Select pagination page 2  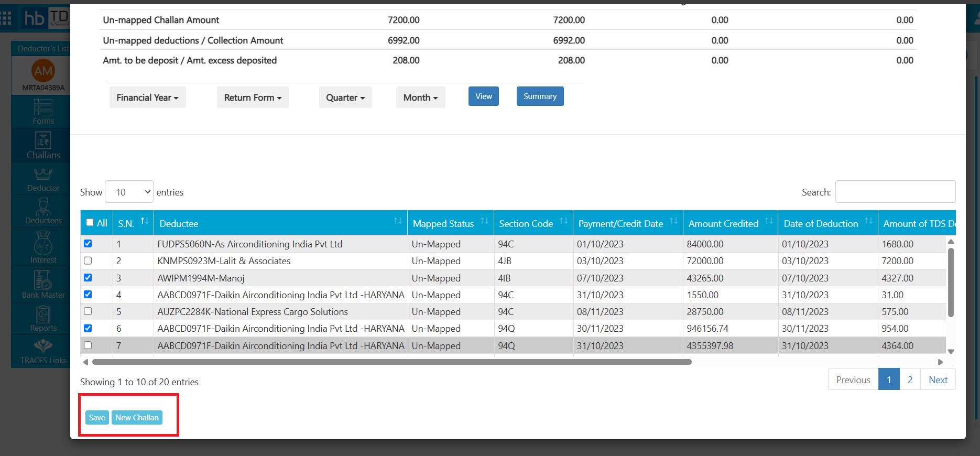point(910,379)
